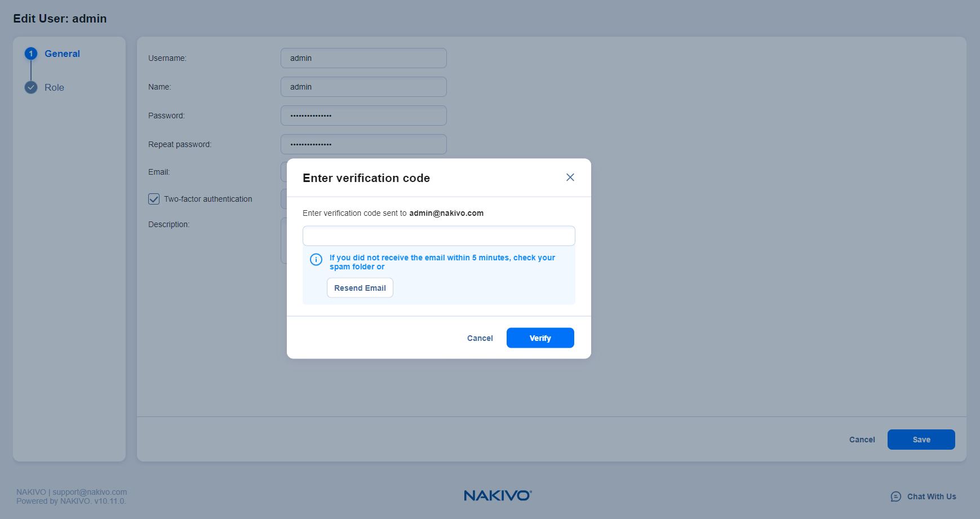980x519 pixels.
Task: Open the Chat With Us link
Action: [x=931, y=496]
